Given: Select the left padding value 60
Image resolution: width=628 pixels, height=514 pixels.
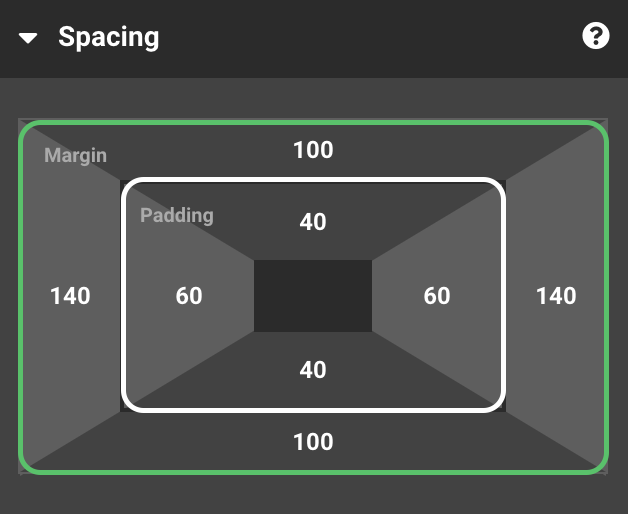Looking at the screenshot, I should [189, 296].
